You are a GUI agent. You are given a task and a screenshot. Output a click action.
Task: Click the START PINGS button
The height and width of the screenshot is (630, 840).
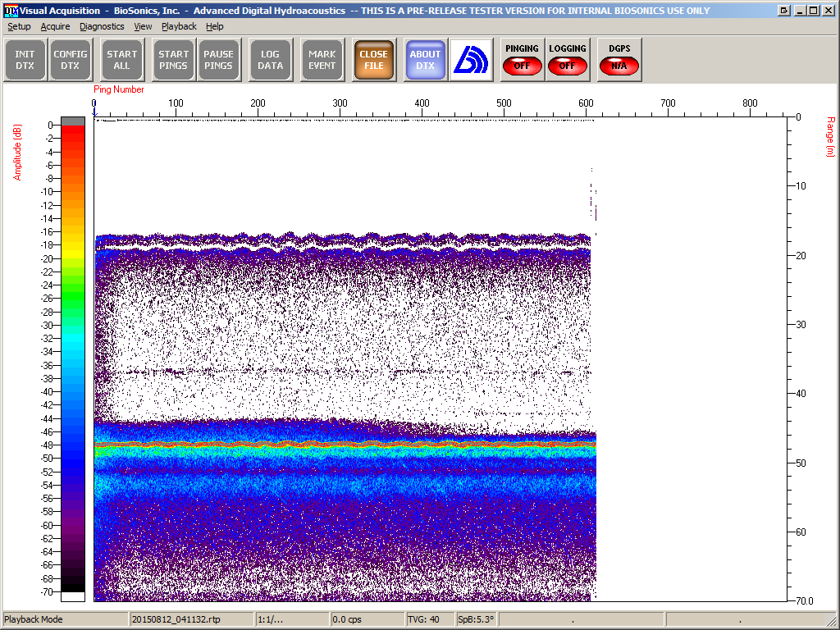coord(173,60)
